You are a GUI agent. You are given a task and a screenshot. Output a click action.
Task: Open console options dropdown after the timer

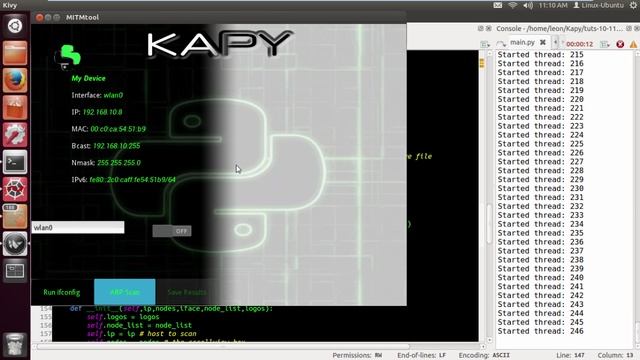pyautogui.click(x=605, y=44)
